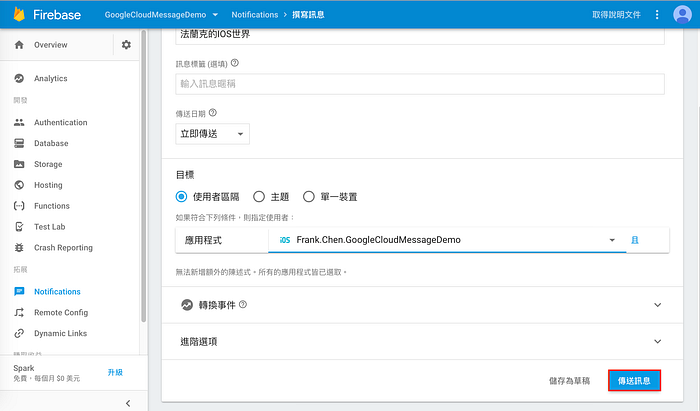
Task: Open Functions in the sidebar
Action: click(x=52, y=206)
